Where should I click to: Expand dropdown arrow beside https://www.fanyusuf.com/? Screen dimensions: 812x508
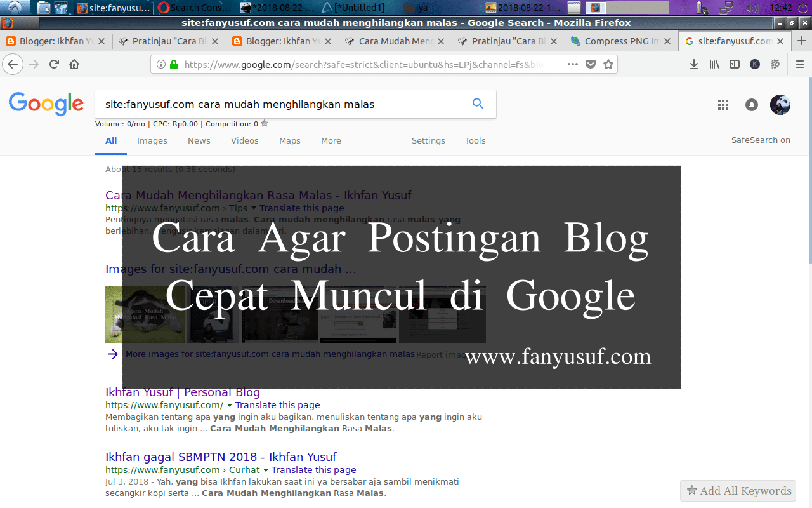point(230,405)
